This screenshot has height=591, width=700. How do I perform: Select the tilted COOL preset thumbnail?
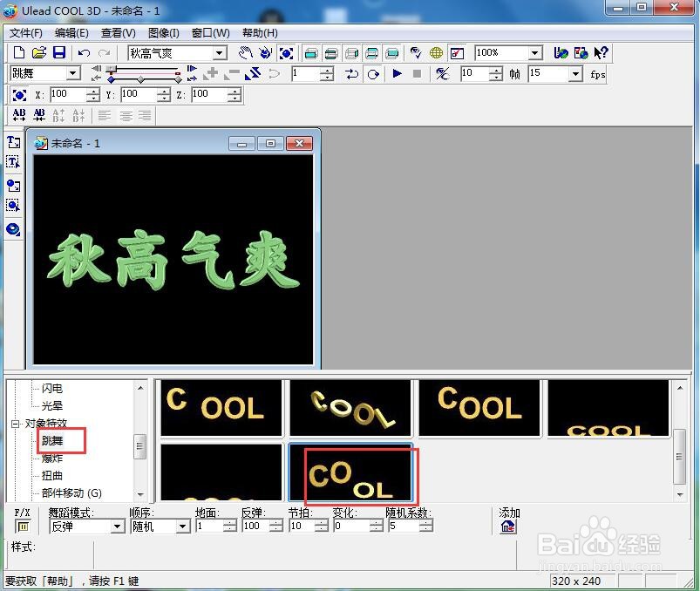click(x=350, y=408)
